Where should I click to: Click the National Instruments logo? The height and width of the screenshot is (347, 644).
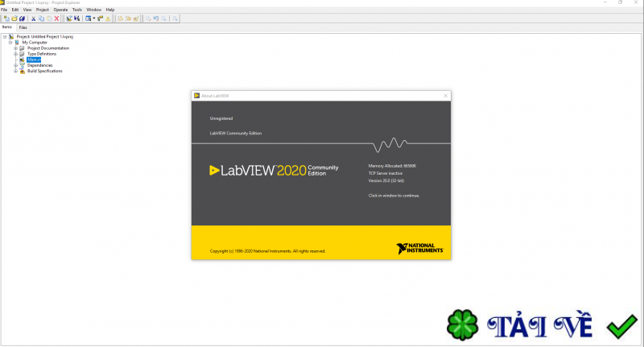click(419, 249)
